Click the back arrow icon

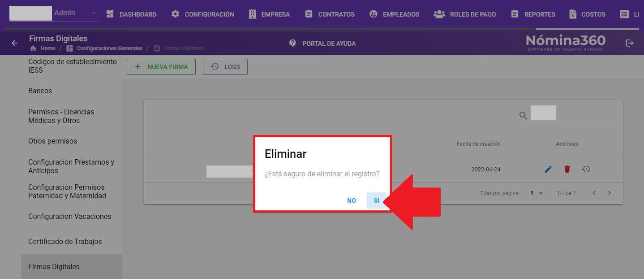pos(15,43)
